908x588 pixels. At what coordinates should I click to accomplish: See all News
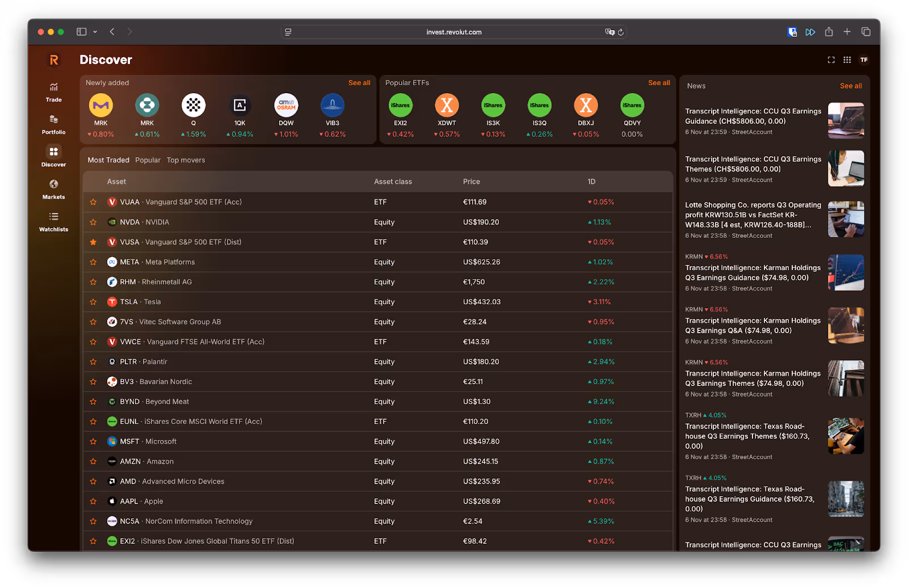(x=851, y=86)
